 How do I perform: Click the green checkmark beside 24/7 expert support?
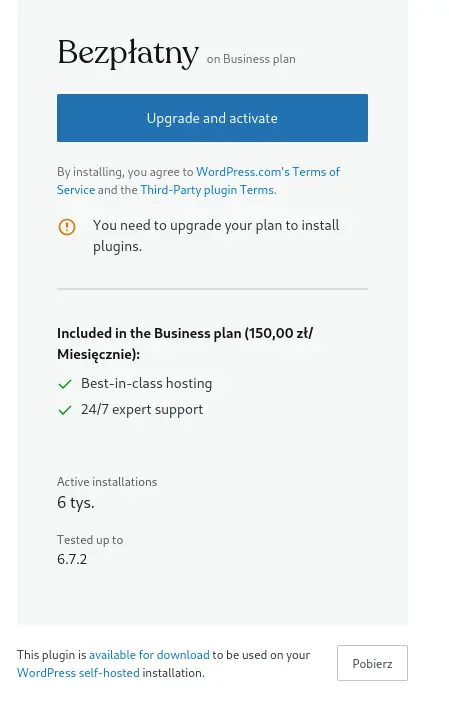click(x=65, y=410)
